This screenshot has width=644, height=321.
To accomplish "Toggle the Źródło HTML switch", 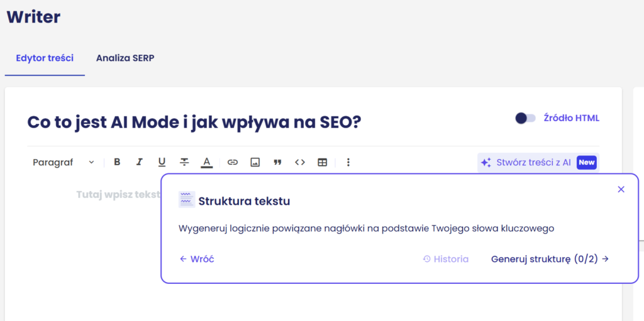I will tap(525, 118).
